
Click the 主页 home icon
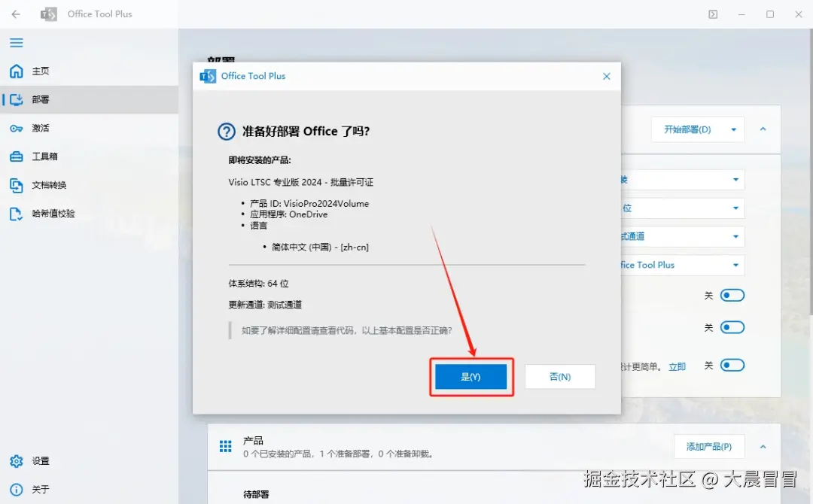17,71
